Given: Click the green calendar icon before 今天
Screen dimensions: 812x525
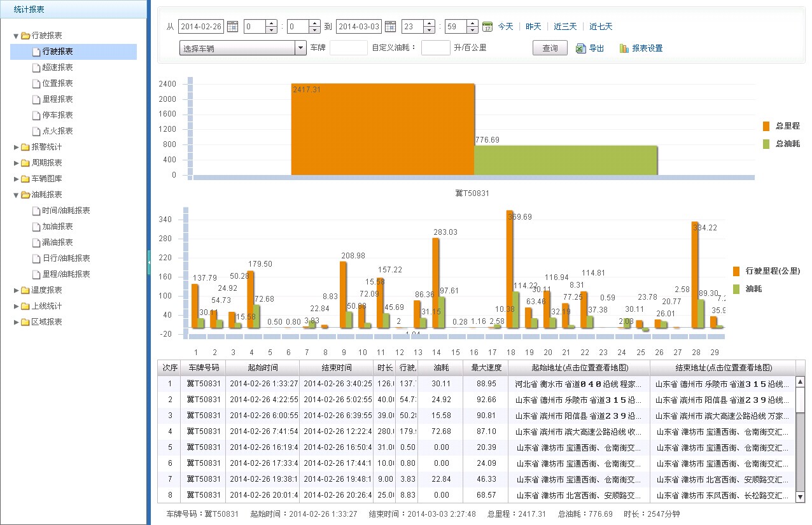Looking at the screenshot, I should [487, 27].
